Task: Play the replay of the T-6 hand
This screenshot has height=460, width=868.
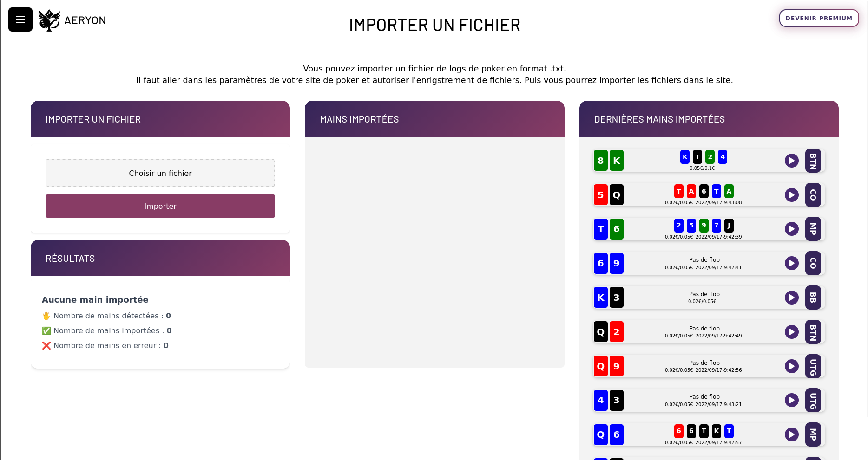Action: (791, 229)
